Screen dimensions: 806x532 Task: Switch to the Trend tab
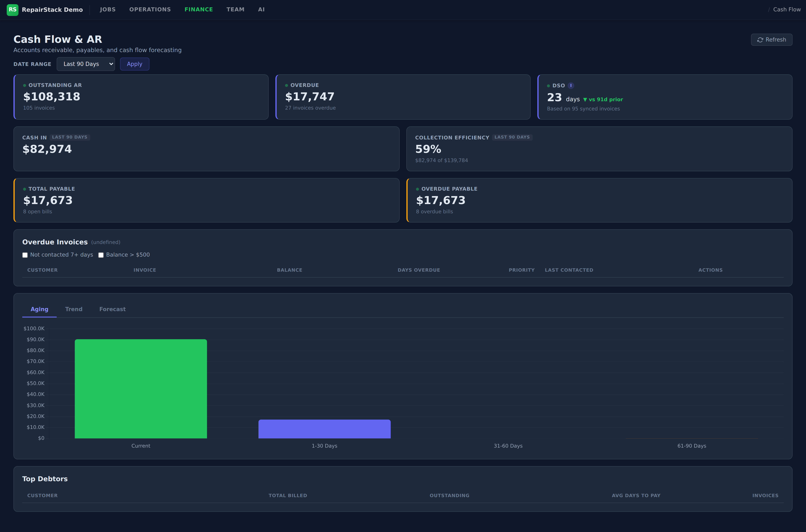pos(74,309)
